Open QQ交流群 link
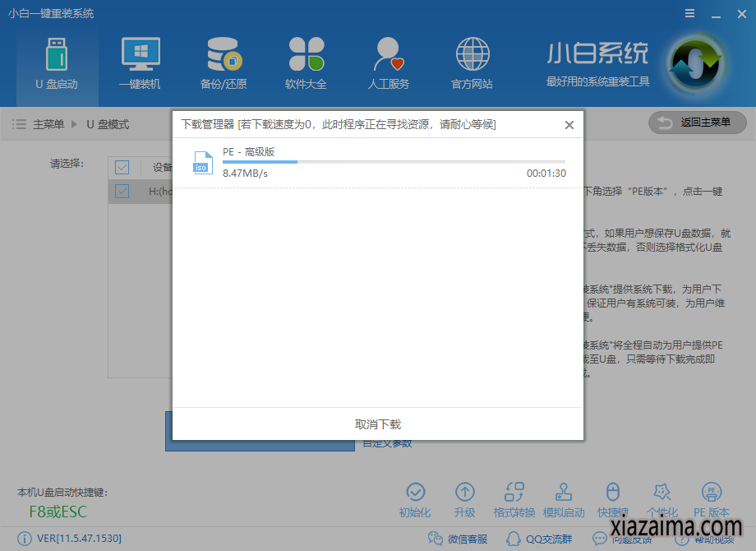The image size is (756, 551). [x=539, y=539]
